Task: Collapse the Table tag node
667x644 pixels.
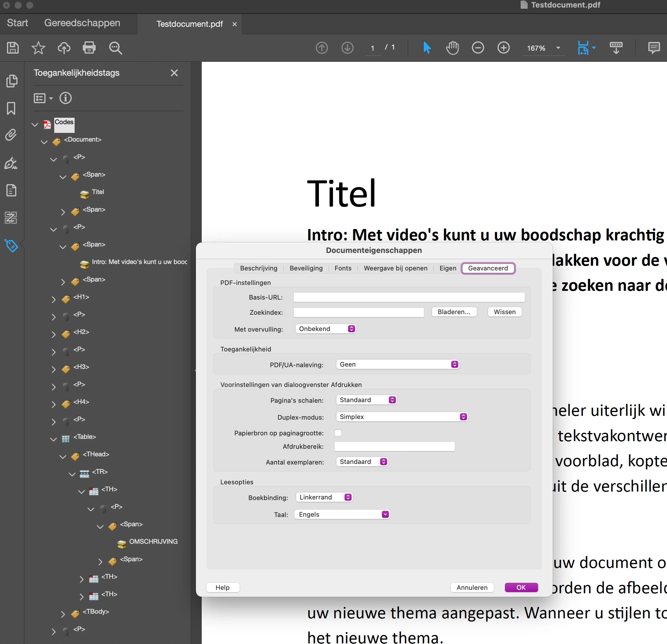Action: [53, 439]
